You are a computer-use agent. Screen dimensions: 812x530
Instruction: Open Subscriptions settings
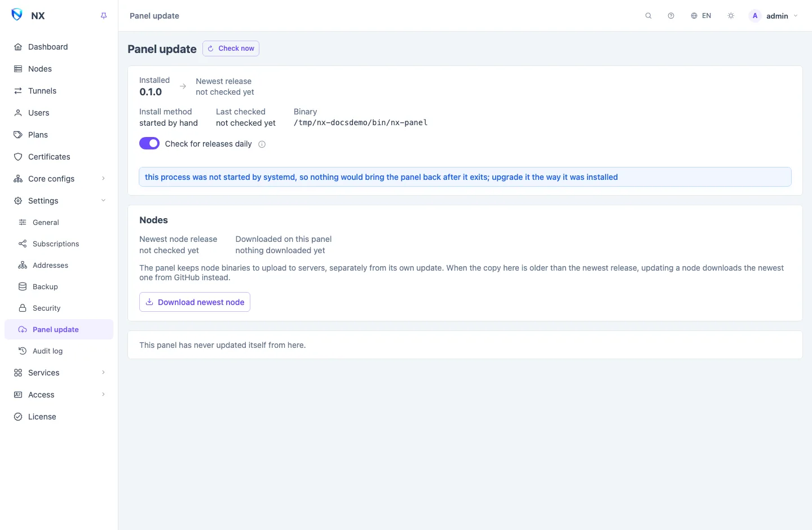pos(59,244)
